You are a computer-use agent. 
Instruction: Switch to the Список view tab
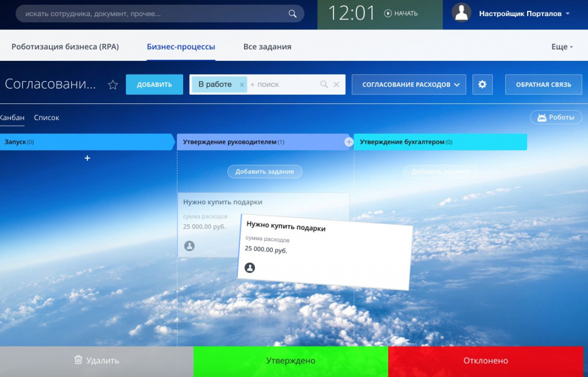[47, 117]
